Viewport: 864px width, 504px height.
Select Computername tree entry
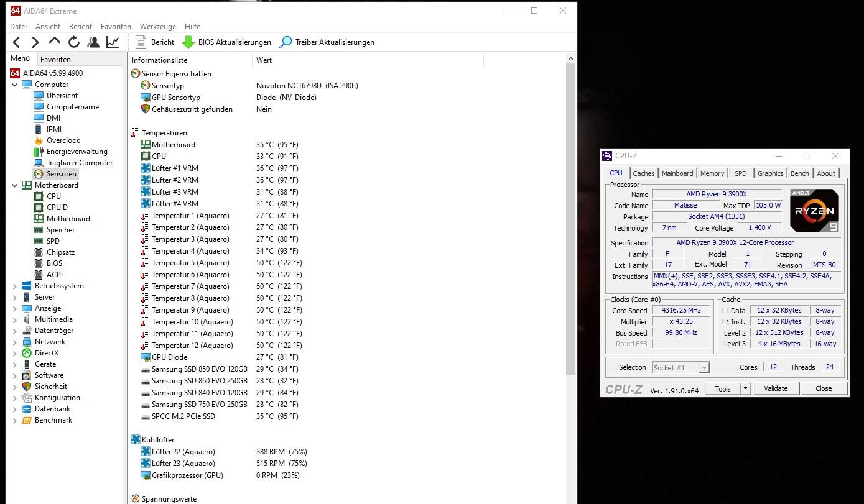tap(66, 107)
